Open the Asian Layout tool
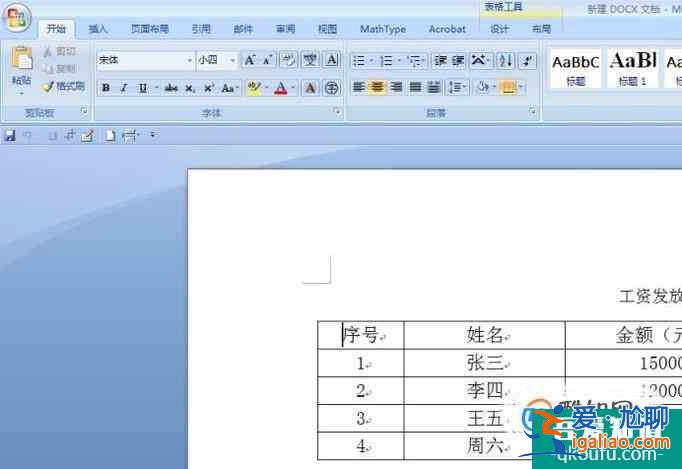The image size is (682, 469). (x=479, y=60)
